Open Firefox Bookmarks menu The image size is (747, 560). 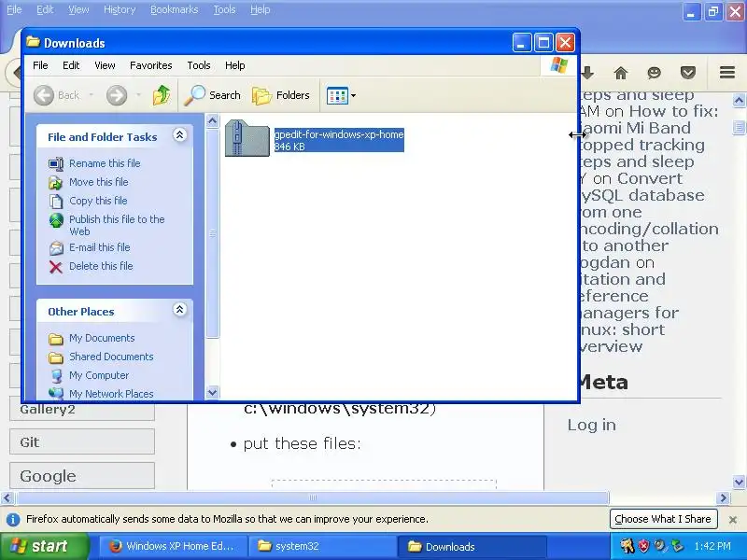tap(174, 9)
